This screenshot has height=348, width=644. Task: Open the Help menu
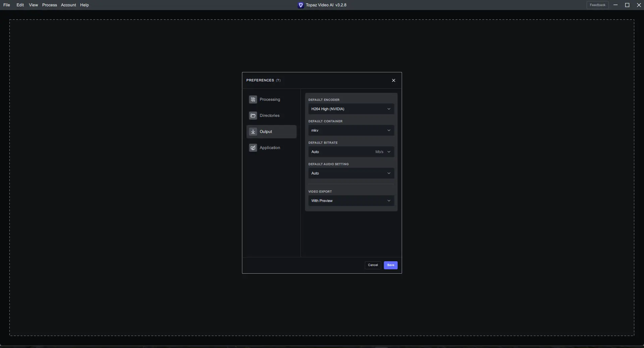click(x=85, y=5)
